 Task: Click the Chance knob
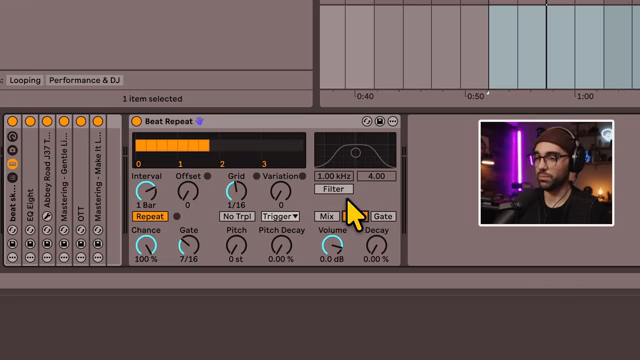pyautogui.click(x=146, y=245)
